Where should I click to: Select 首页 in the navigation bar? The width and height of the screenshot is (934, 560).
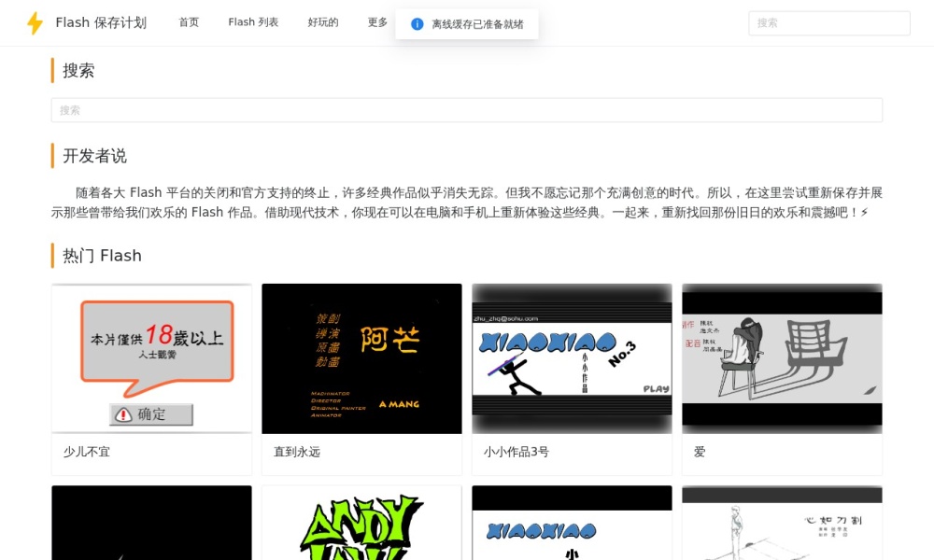[x=188, y=22]
